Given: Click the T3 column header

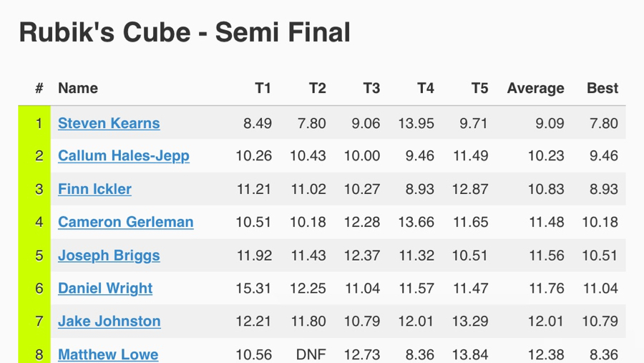Looking at the screenshot, I should point(371,88).
